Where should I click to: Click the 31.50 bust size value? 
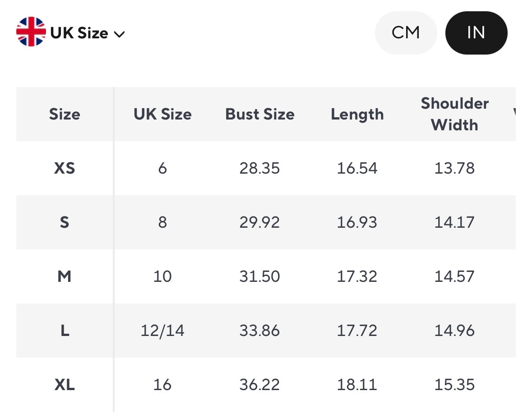tap(260, 276)
